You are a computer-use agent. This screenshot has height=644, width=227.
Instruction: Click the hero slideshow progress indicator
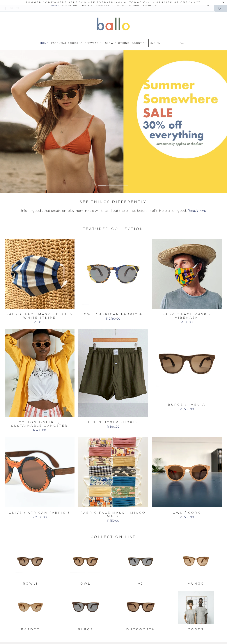[x=113, y=186]
